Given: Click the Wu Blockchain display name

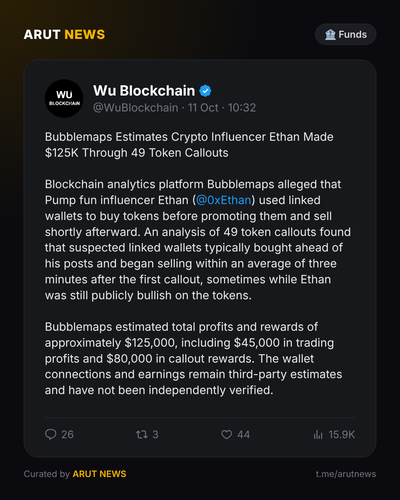Looking at the screenshot, I should (x=144, y=91).
